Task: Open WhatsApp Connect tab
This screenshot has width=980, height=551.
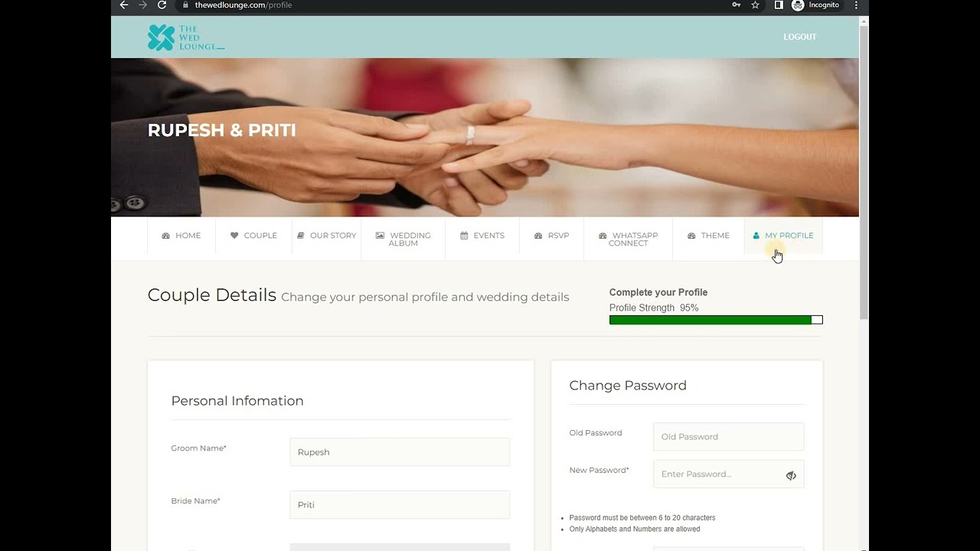Action: point(628,240)
